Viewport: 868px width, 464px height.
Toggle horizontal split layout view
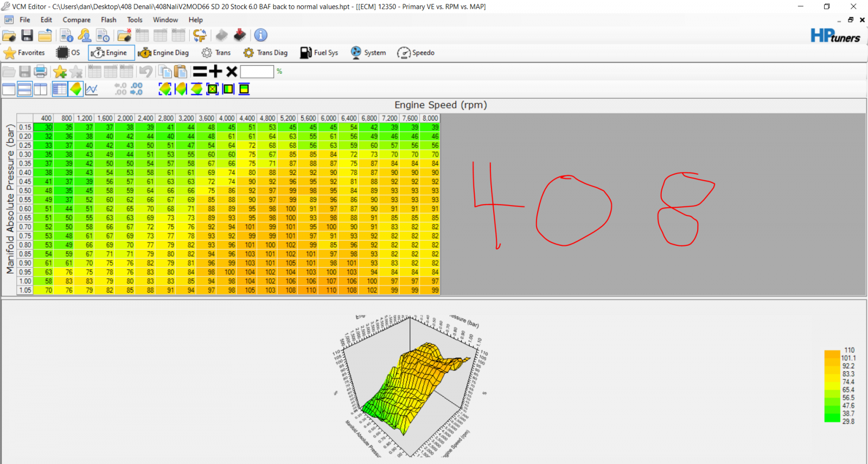pos(25,89)
